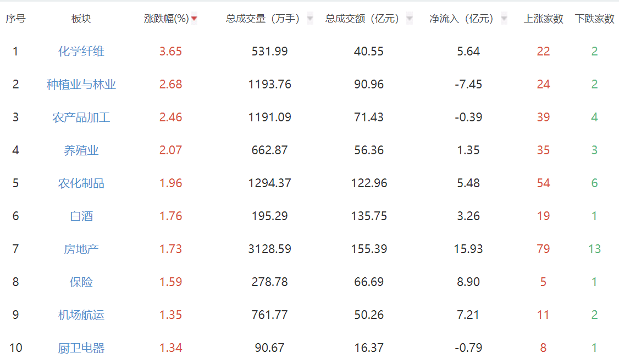
Task: Select the 保险 sector link
Action: (81, 282)
